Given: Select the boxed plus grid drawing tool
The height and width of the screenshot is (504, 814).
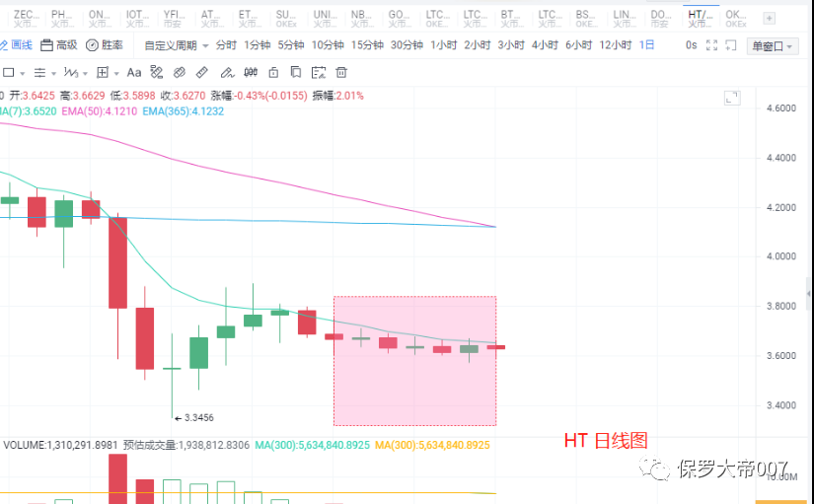Looking at the screenshot, I should pos(103,73).
